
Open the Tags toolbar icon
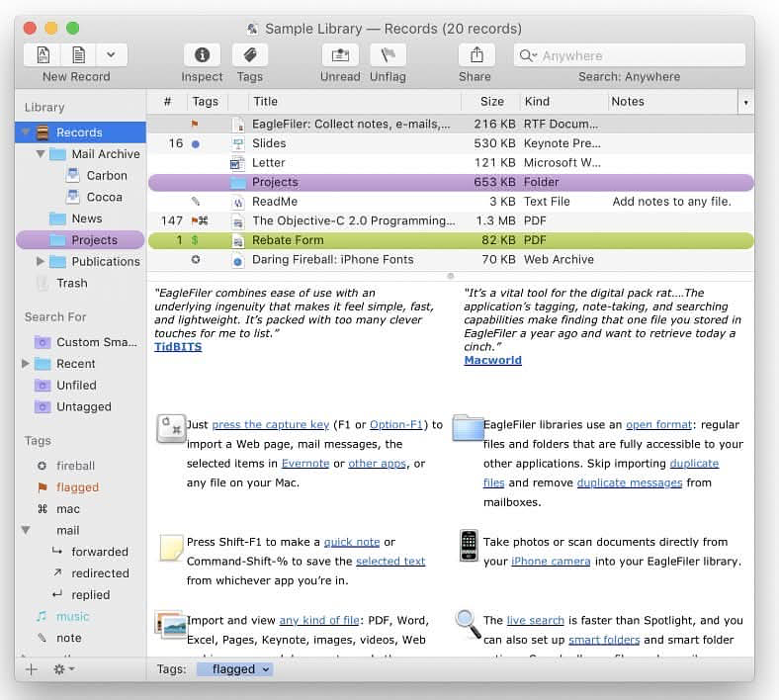point(250,55)
